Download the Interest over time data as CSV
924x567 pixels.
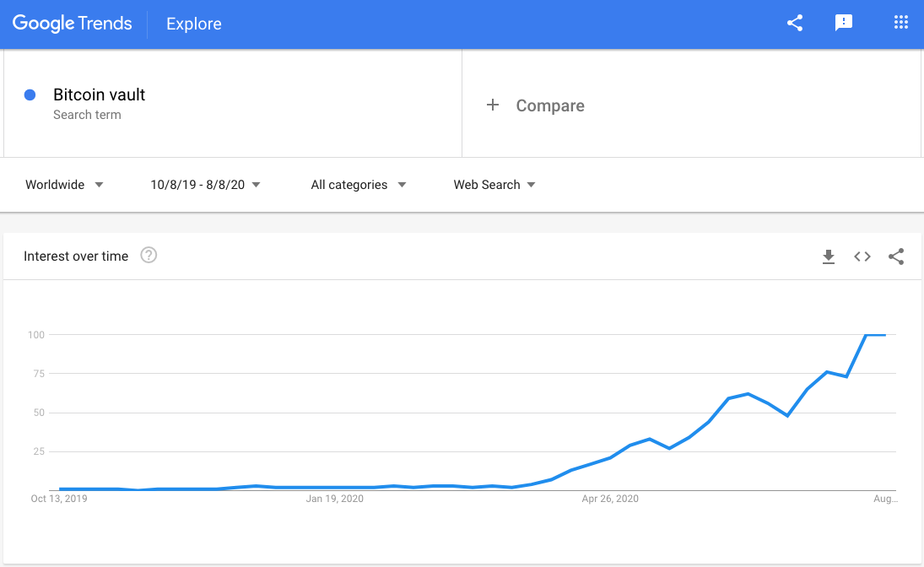(x=829, y=256)
